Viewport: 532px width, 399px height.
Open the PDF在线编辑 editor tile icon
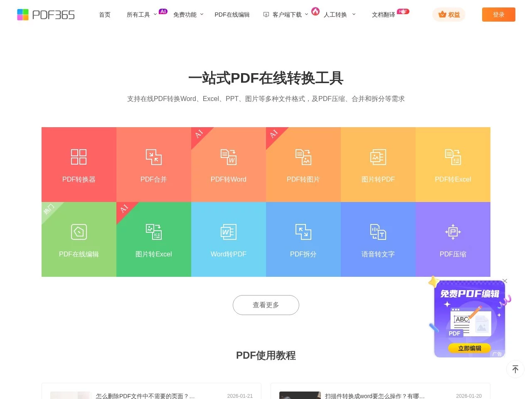(x=79, y=232)
